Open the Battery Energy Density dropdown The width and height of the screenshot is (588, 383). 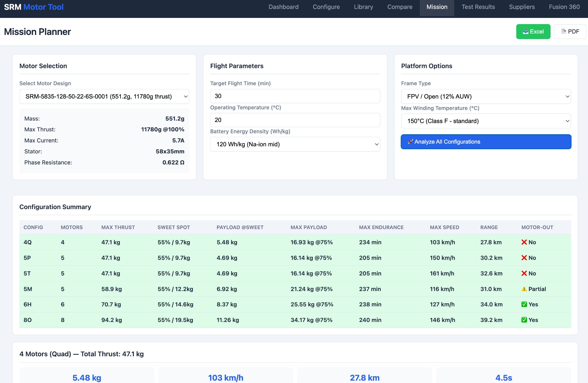pos(295,144)
